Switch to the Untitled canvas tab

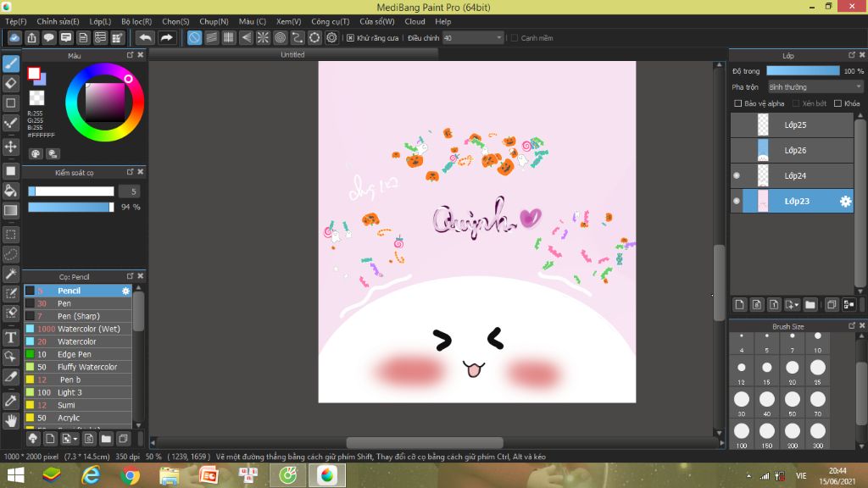click(292, 55)
